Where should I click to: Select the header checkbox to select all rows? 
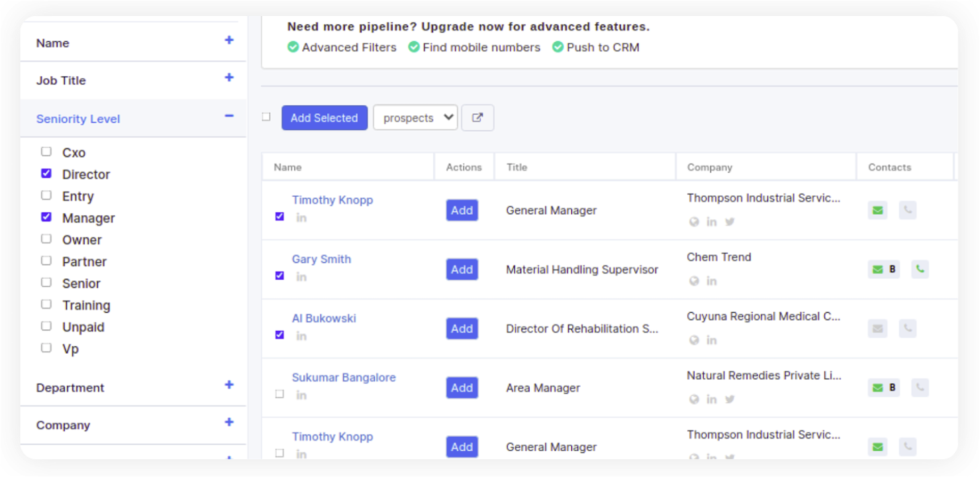(266, 116)
